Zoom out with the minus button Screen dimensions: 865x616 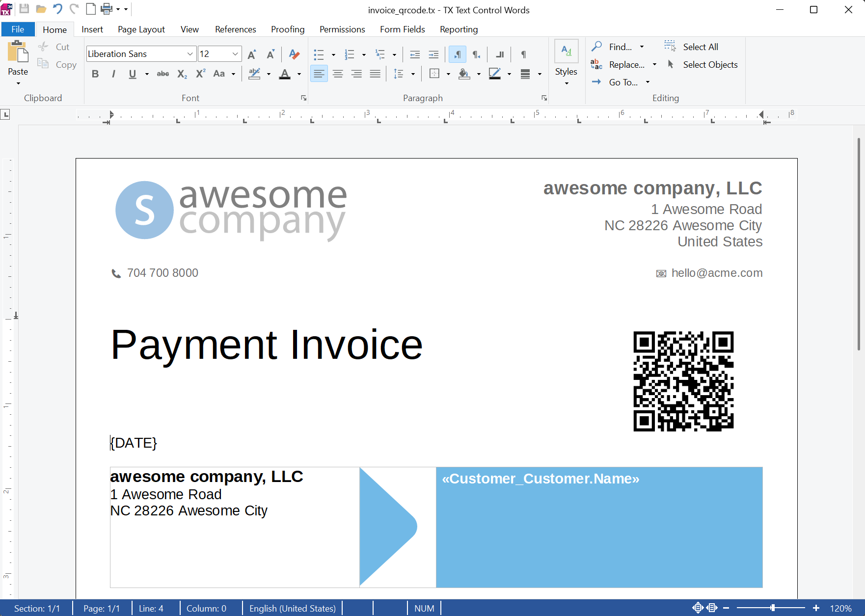click(x=726, y=608)
